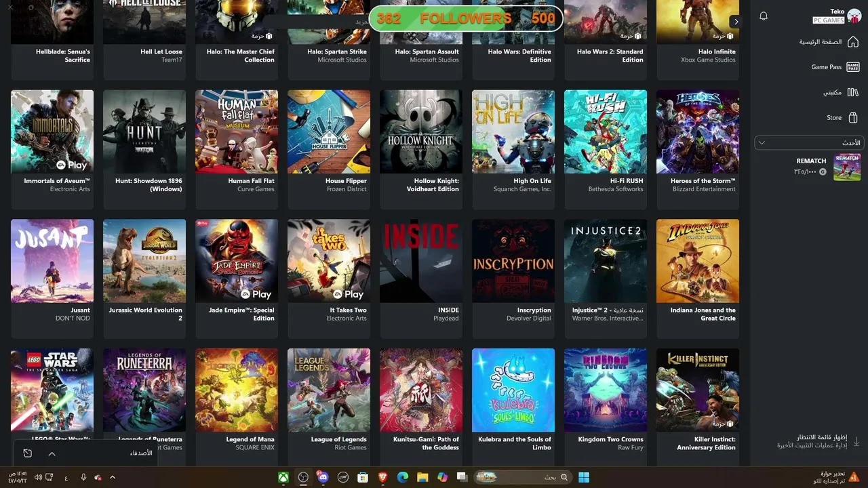The width and height of the screenshot is (868, 488).
Task: Open the Legend of Mana cover
Action: point(237,390)
